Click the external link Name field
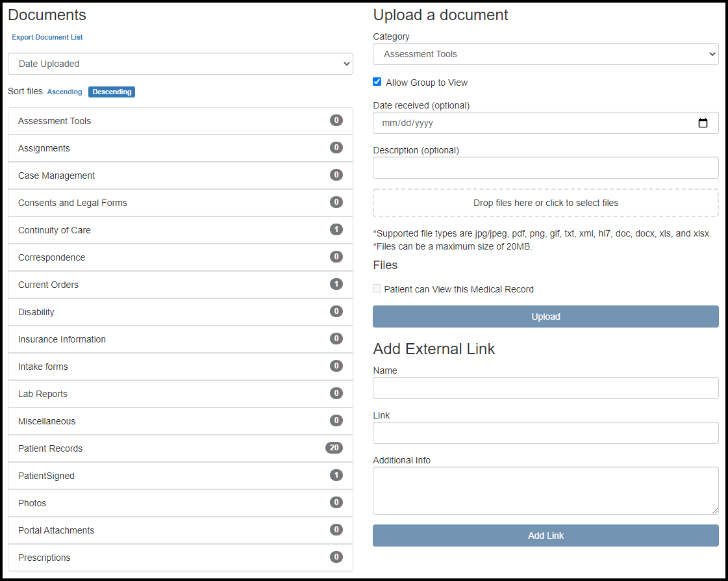Viewport: 728px width, 581px height. (x=546, y=388)
